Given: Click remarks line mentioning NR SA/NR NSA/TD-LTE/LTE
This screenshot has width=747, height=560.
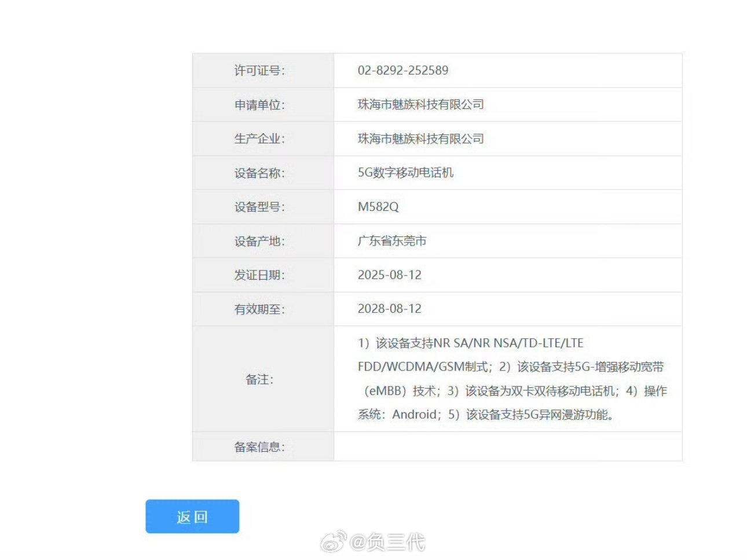Looking at the screenshot, I should pos(471,343).
